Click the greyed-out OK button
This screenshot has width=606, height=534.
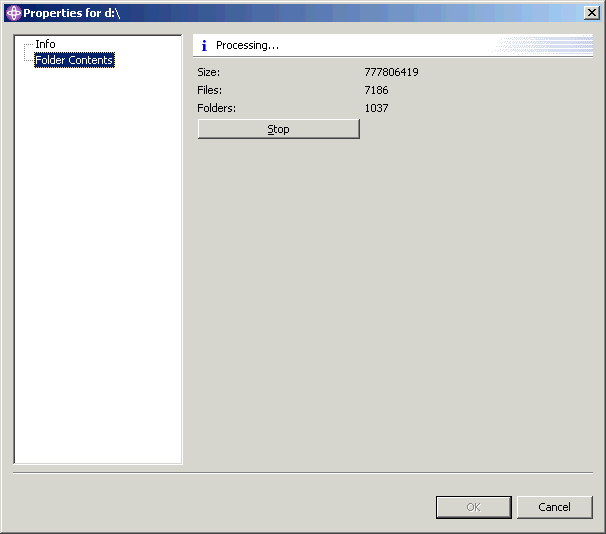coord(473,507)
